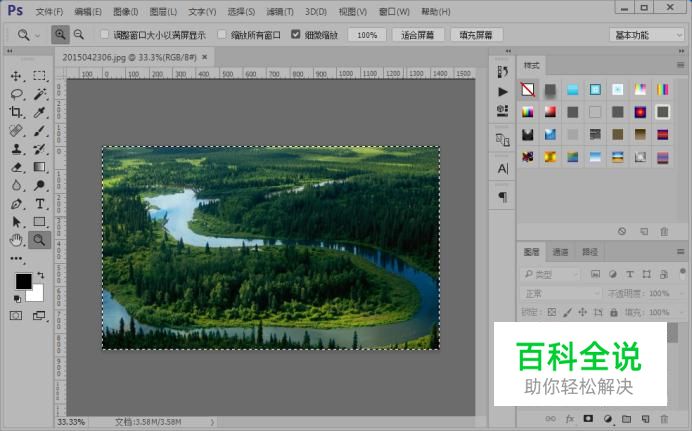Select the Pen tool

coord(16,204)
